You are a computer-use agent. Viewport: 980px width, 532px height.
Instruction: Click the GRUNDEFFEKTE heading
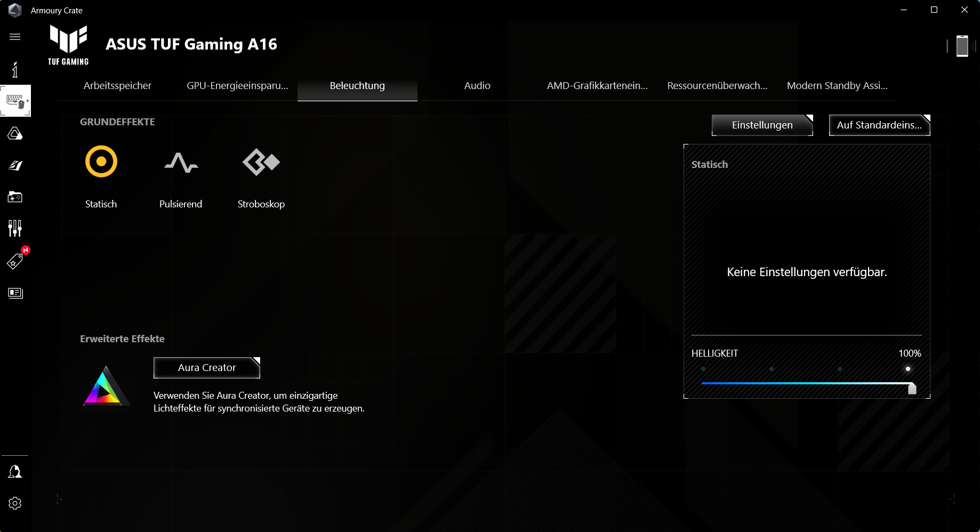117,122
